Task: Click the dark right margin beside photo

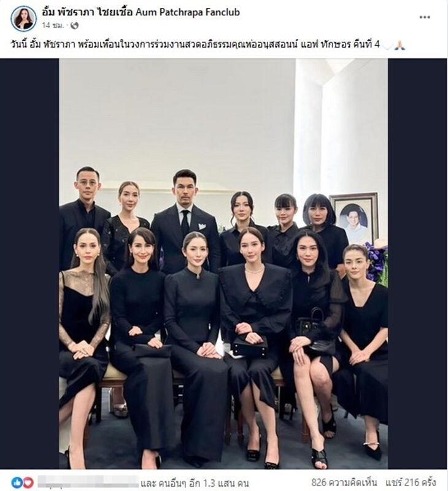Action: tap(418, 264)
